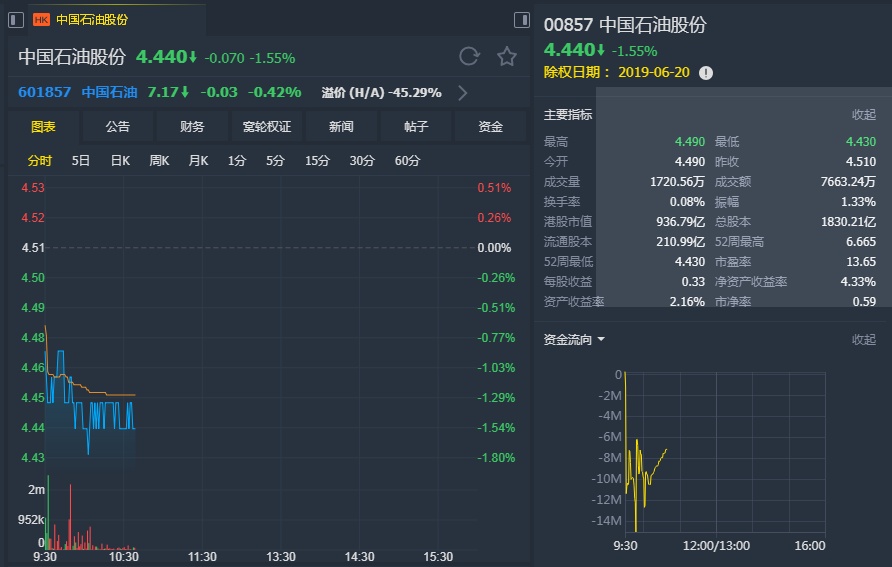Open the 公告 tab

(x=118, y=126)
